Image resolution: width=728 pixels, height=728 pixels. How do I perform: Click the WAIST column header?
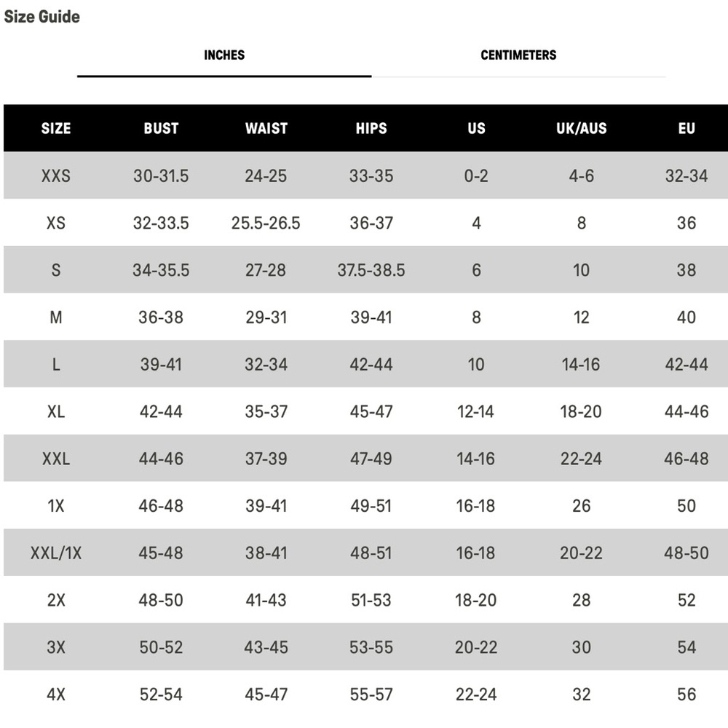click(266, 129)
